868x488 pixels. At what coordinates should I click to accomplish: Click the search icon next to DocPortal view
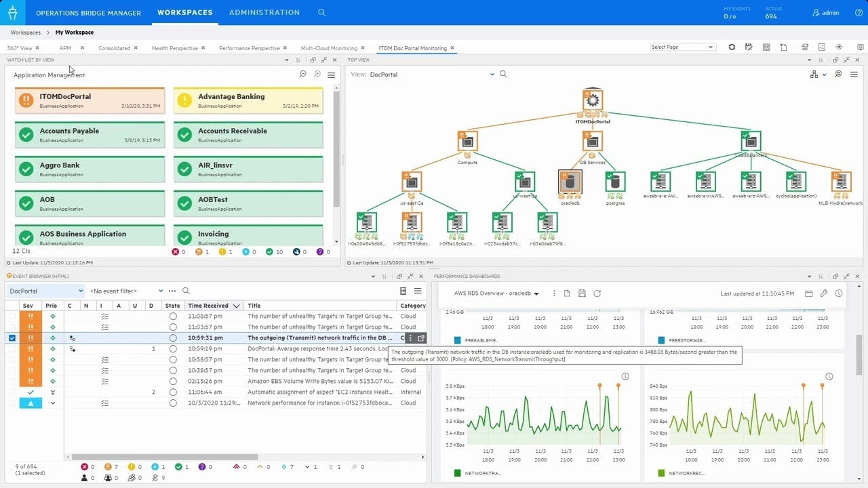503,74
